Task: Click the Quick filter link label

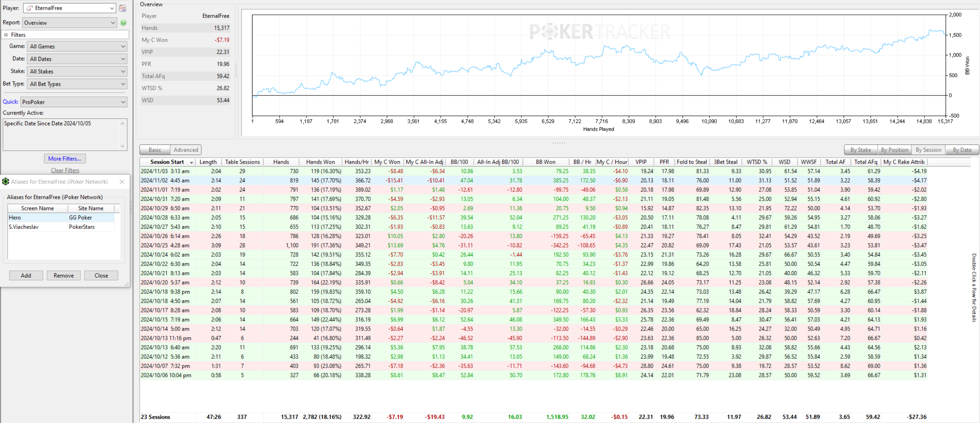Action: coord(10,102)
